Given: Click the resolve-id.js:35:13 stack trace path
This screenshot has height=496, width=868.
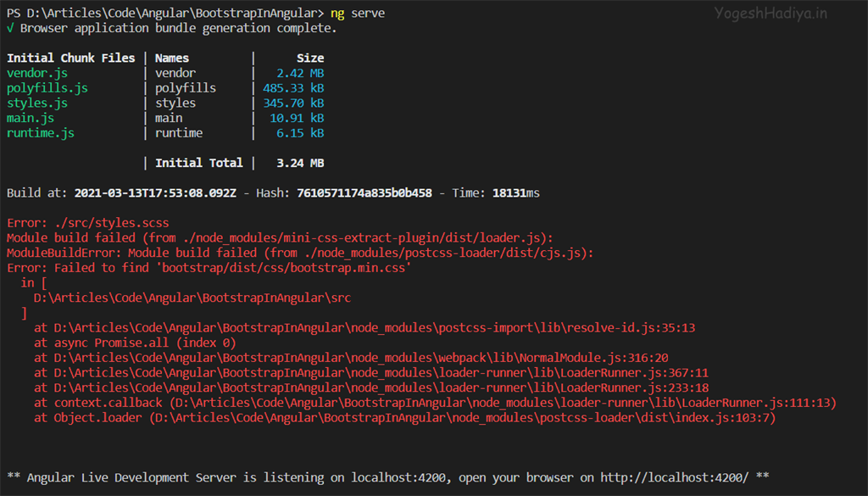Looking at the screenshot, I should (374, 328).
